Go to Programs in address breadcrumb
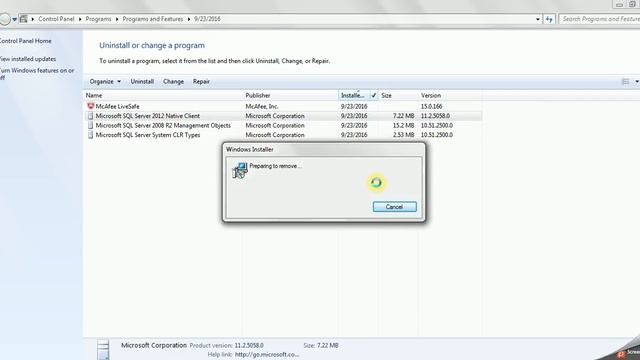Image resolution: width=640 pixels, height=360 pixels. pyautogui.click(x=98, y=19)
